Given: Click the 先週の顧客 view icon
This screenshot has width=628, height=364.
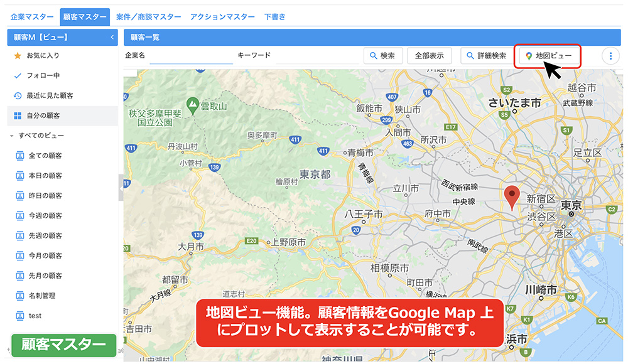Looking at the screenshot, I should click(x=19, y=236).
